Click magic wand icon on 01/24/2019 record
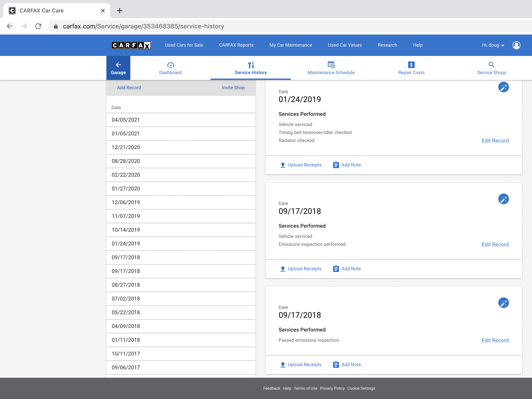This screenshot has height=399, width=532. point(503,87)
